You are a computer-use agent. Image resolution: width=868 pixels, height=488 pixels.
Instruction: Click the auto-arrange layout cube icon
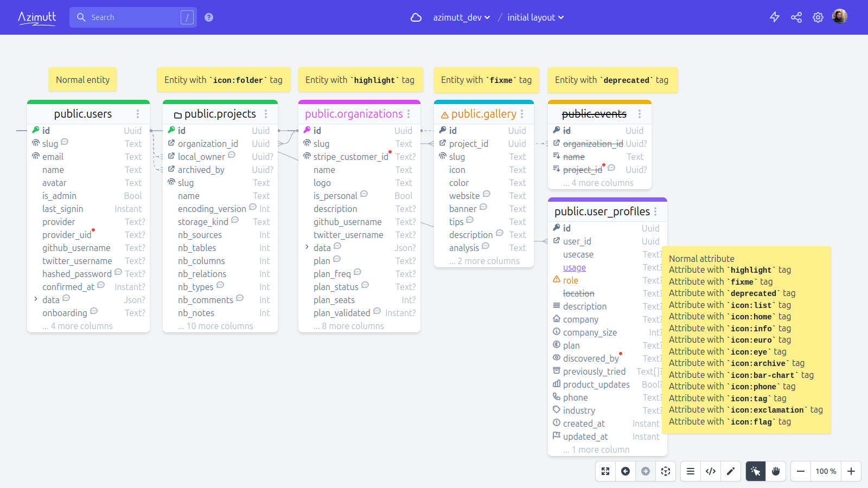[666, 471]
